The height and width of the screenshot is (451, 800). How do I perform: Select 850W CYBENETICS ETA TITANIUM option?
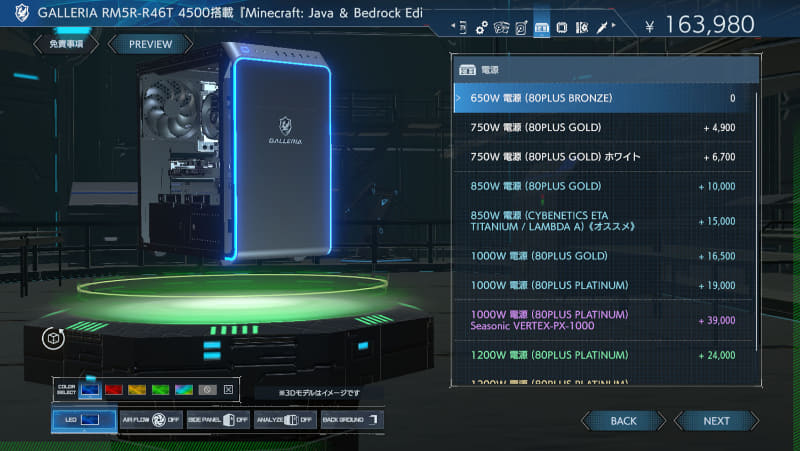coord(603,221)
